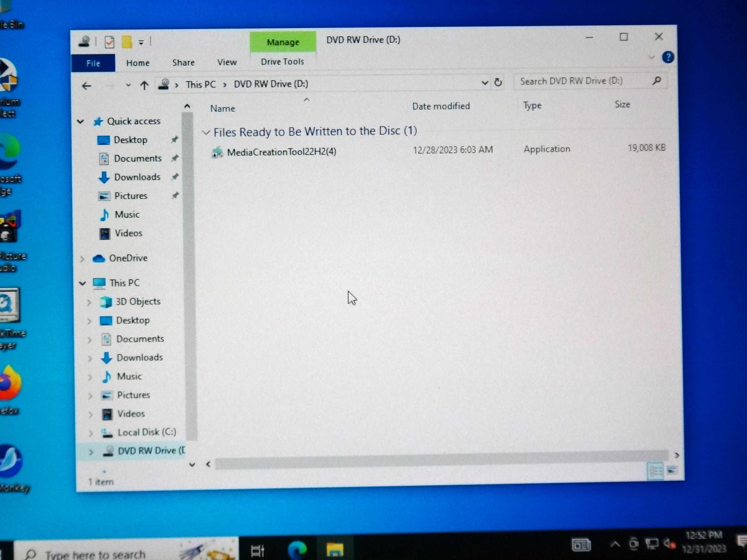Sort by the Type column header
The height and width of the screenshot is (560, 747).
532,105
